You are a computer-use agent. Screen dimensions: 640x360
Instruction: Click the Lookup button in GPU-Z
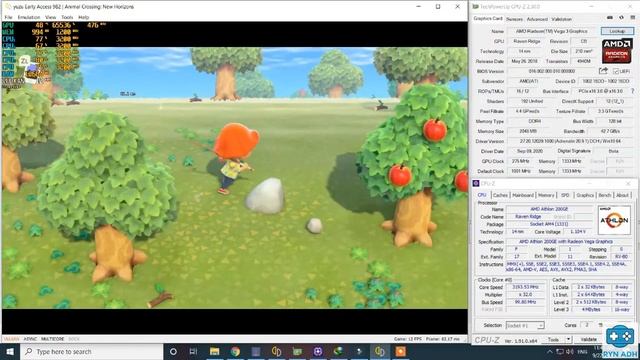(617, 31)
